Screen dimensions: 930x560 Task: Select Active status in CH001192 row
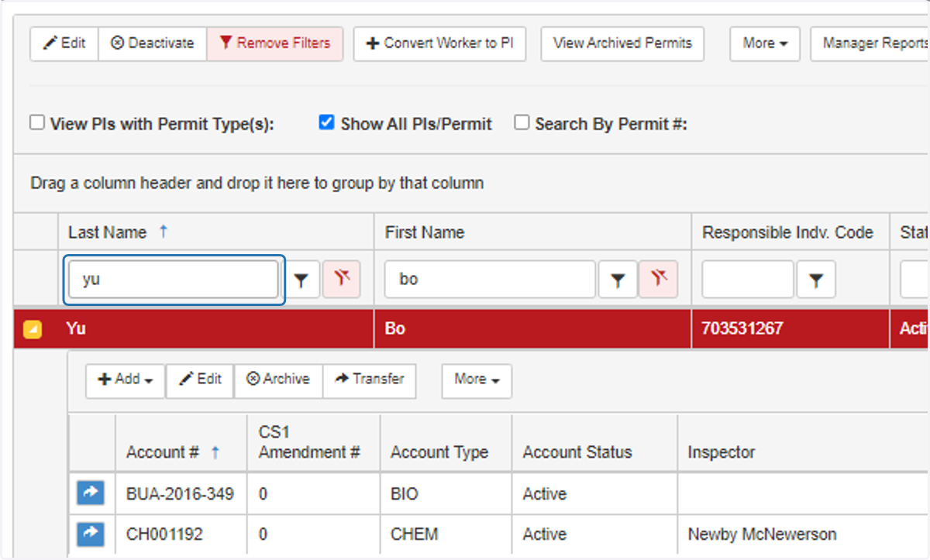(595, 534)
